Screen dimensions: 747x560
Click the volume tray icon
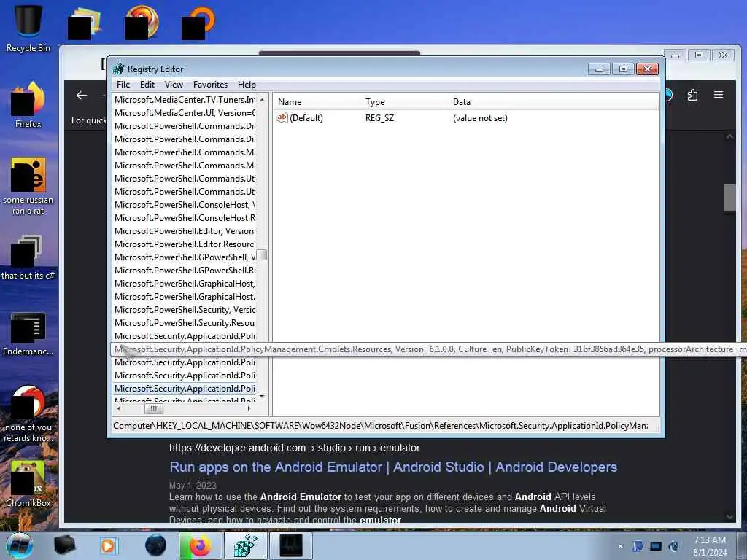[673, 546]
